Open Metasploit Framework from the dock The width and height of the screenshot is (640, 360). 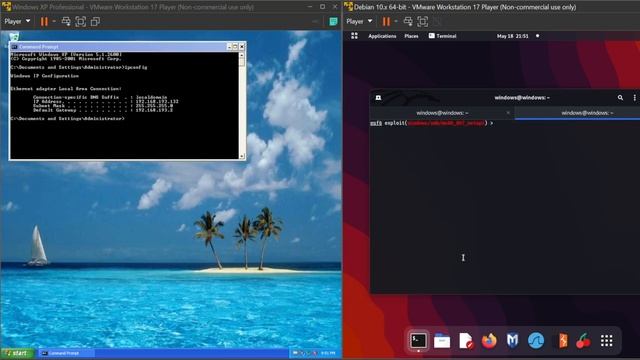512,341
